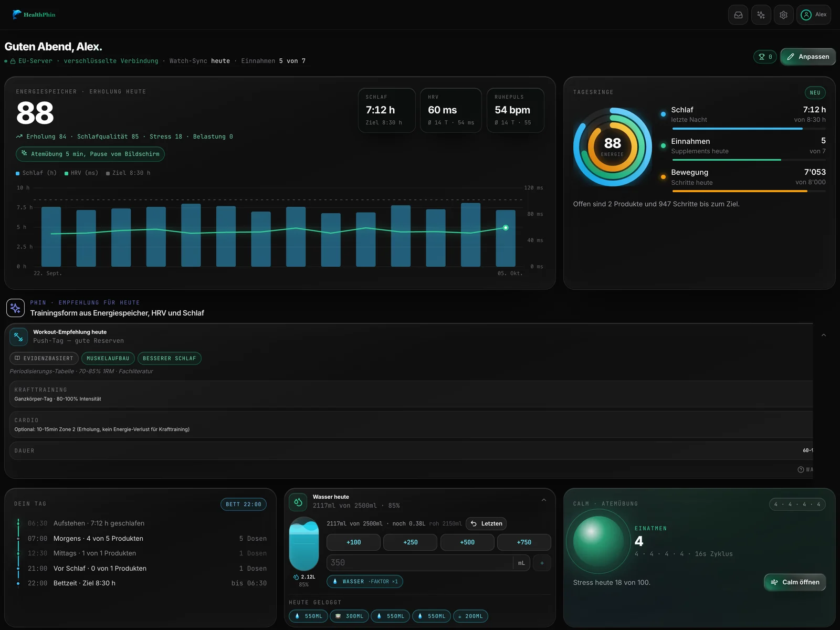Select the 21:00 Vor Schlaf timeline entry
Image resolution: width=840 pixels, height=630 pixels.
click(x=142, y=569)
